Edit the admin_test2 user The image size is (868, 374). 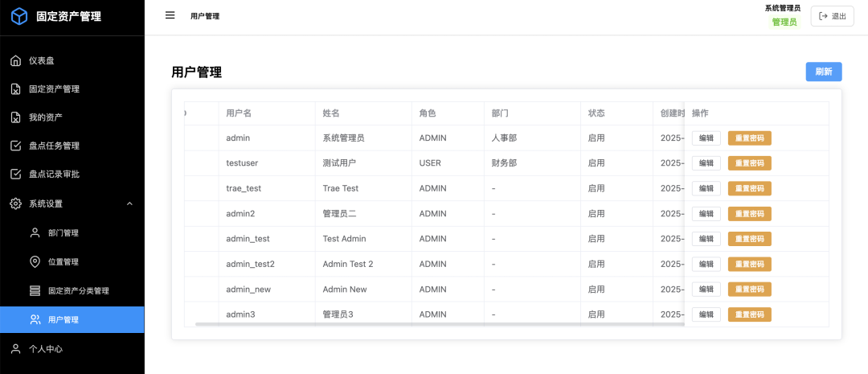click(x=706, y=264)
